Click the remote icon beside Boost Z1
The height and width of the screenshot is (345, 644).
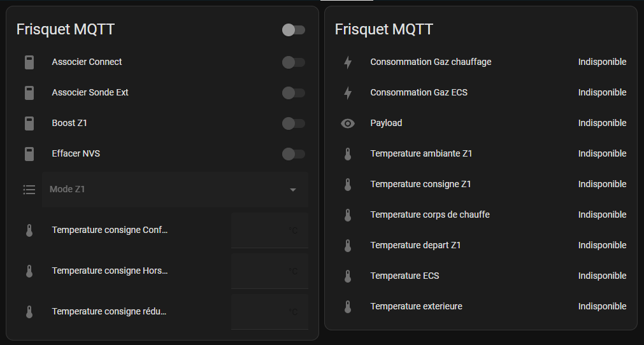29,123
